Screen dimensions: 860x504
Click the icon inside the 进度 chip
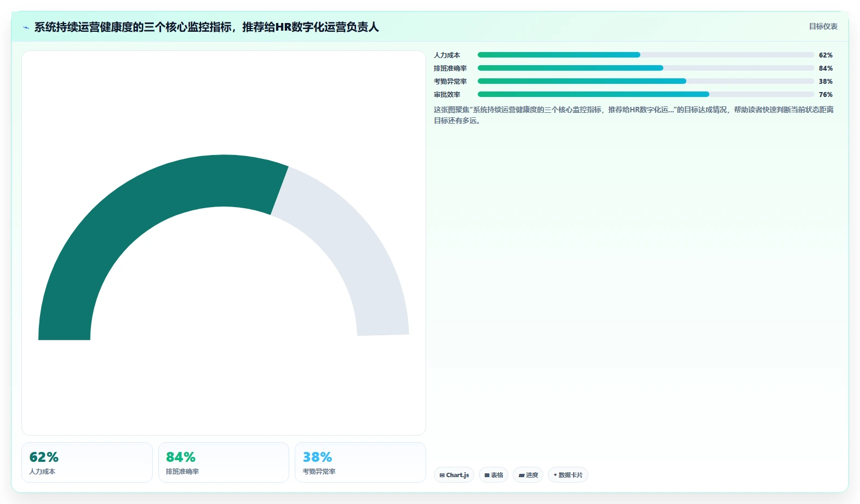[x=521, y=476]
